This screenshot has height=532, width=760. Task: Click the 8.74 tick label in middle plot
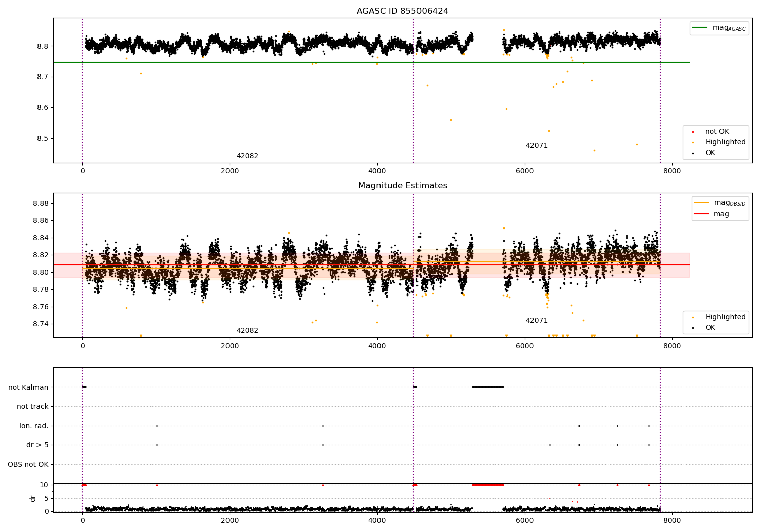[x=41, y=324]
